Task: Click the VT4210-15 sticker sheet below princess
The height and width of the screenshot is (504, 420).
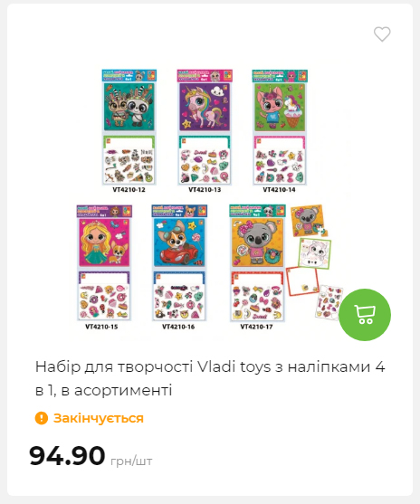Action: 104,296
